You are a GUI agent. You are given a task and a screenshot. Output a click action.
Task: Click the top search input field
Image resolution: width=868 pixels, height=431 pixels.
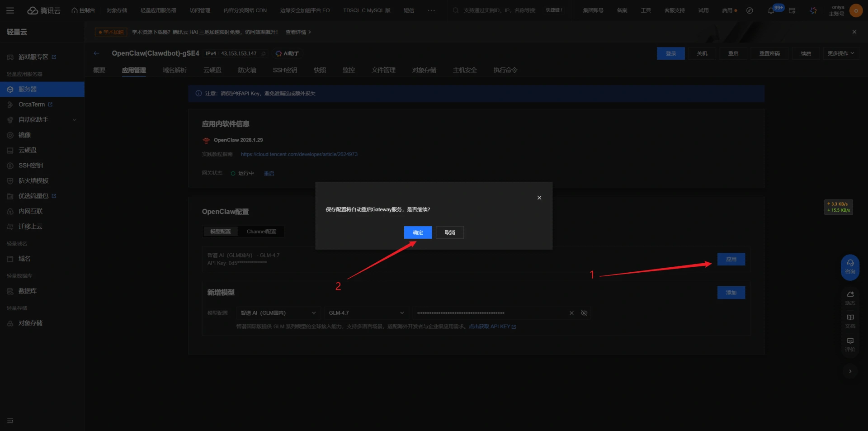click(500, 10)
